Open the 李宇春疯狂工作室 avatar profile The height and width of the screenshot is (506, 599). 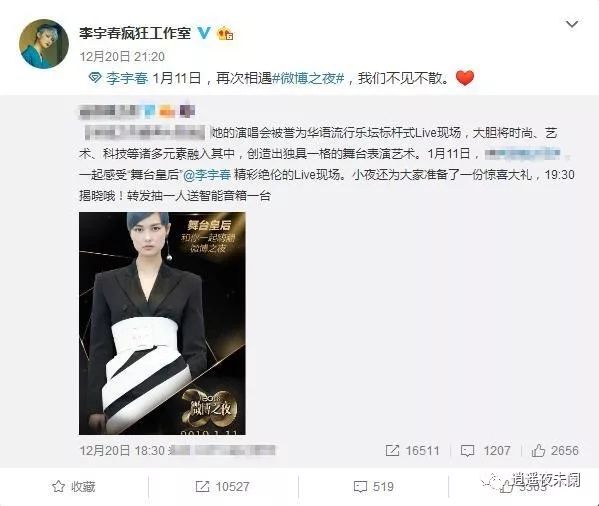pos(44,44)
